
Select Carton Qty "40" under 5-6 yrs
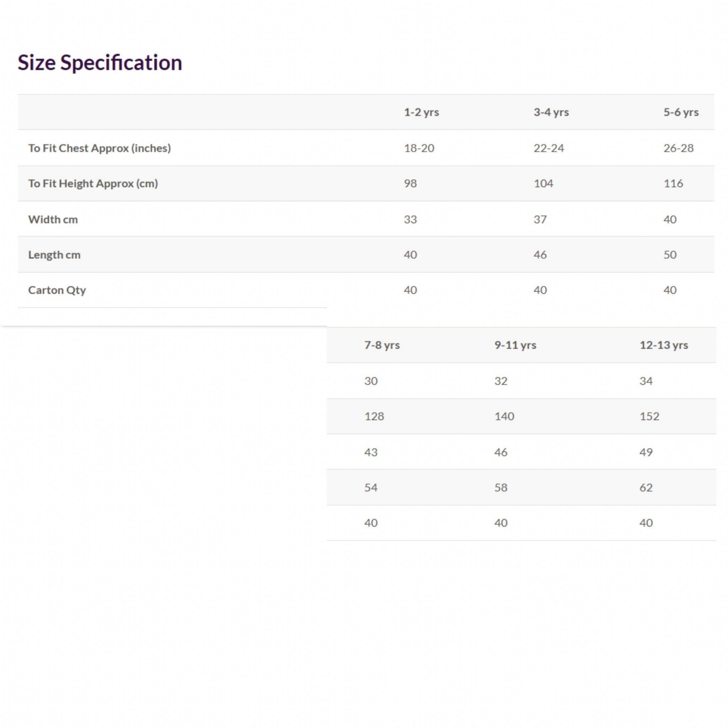pos(670,290)
